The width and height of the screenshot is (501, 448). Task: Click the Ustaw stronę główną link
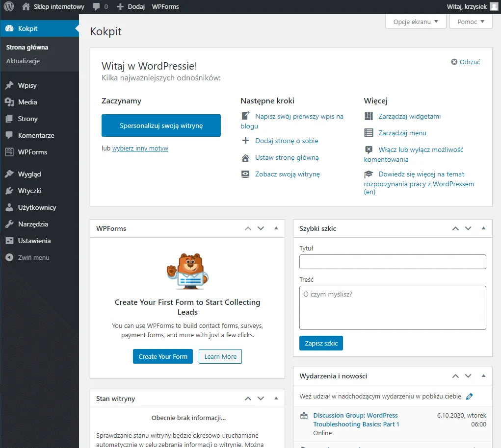coord(287,158)
